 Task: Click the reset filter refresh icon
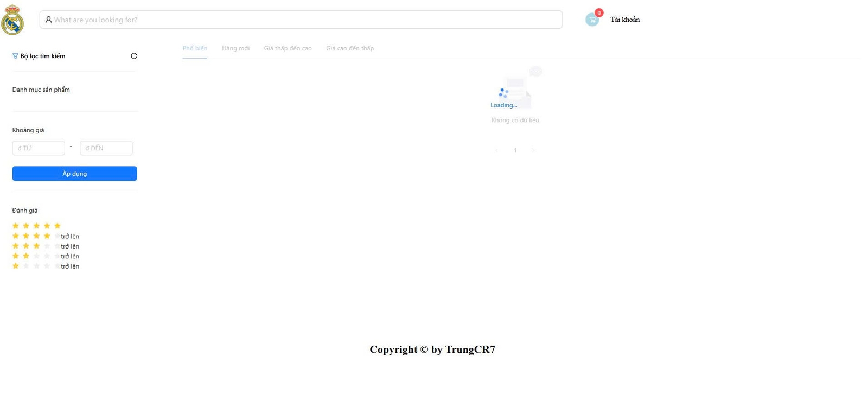click(134, 56)
